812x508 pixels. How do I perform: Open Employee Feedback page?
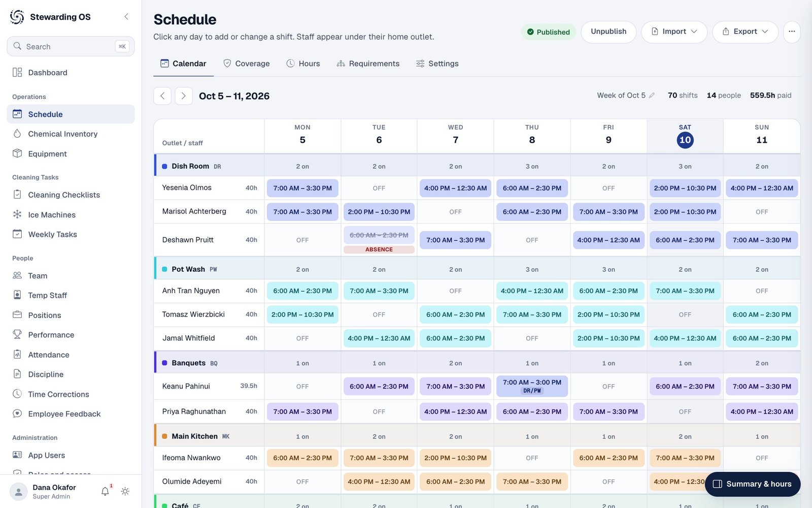[x=71, y=414]
